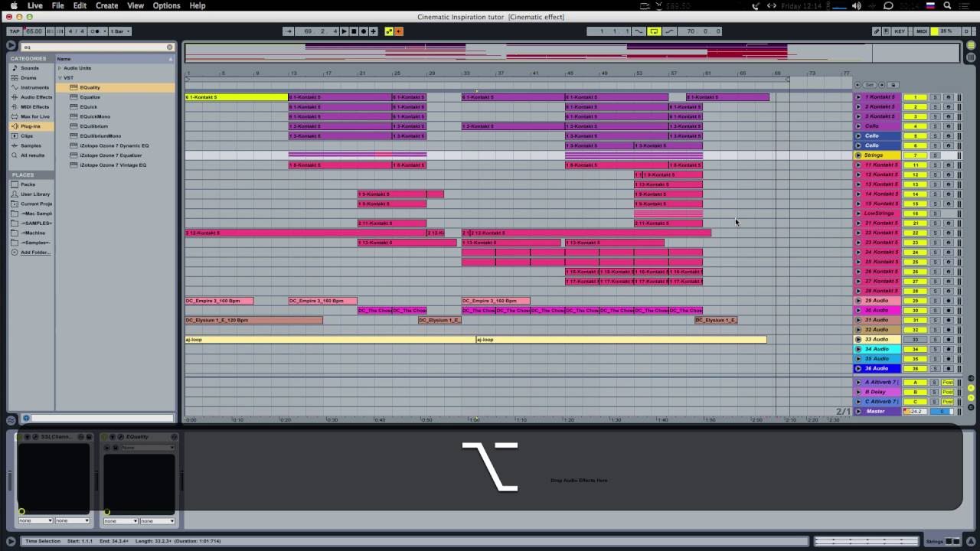Enable Key Map Mode switch
This screenshot has height=551, width=980.
(900, 31)
